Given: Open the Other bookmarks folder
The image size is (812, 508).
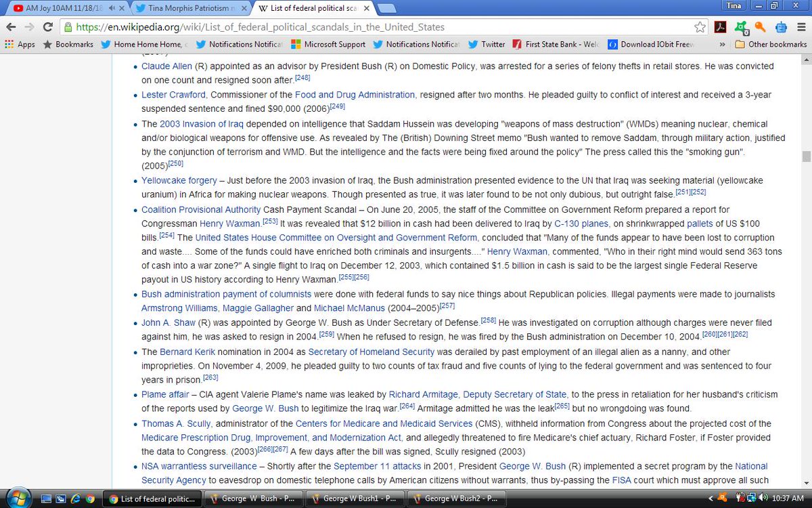Looking at the screenshot, I should tap(770, 44).
